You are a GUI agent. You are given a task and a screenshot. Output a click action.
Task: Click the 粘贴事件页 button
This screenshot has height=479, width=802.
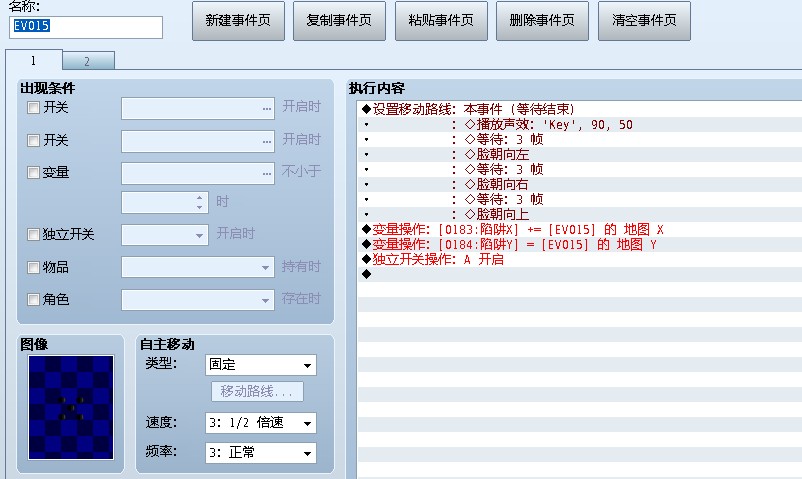point(441,21)
